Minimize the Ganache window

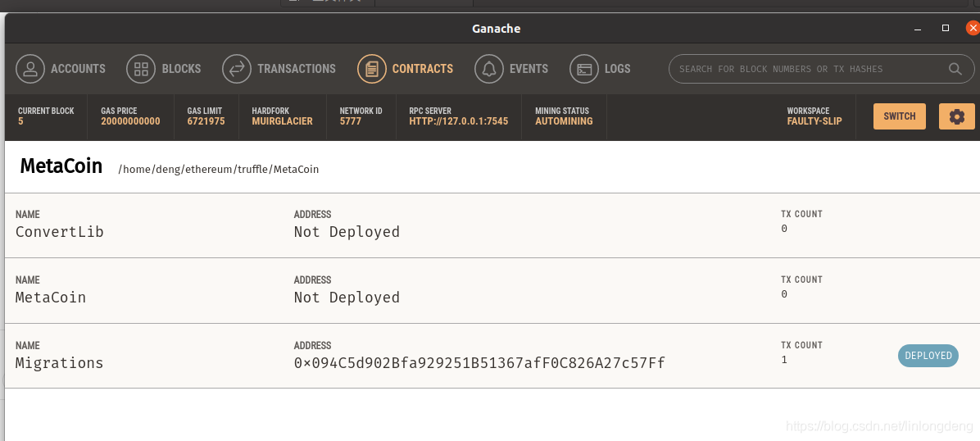(x=918, y=29)
